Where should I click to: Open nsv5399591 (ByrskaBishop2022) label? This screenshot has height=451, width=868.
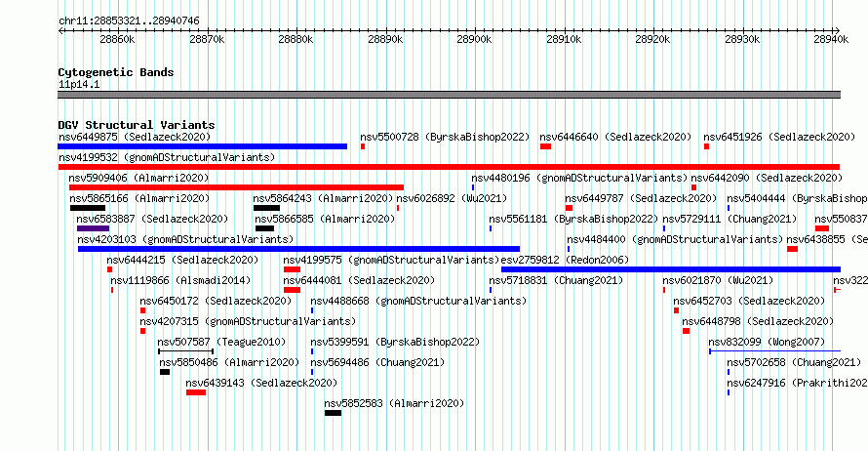(x=395, y=342)
